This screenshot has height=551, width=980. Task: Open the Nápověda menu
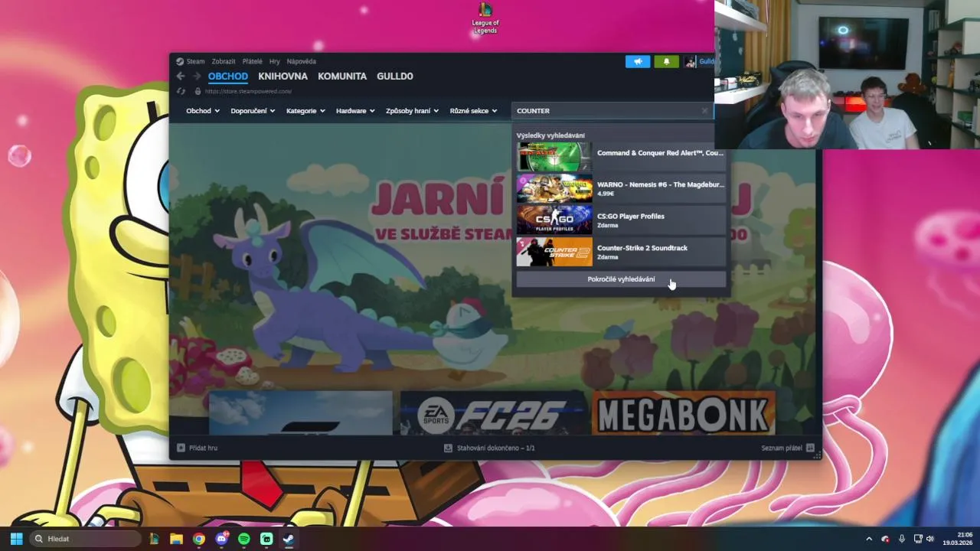301,61
